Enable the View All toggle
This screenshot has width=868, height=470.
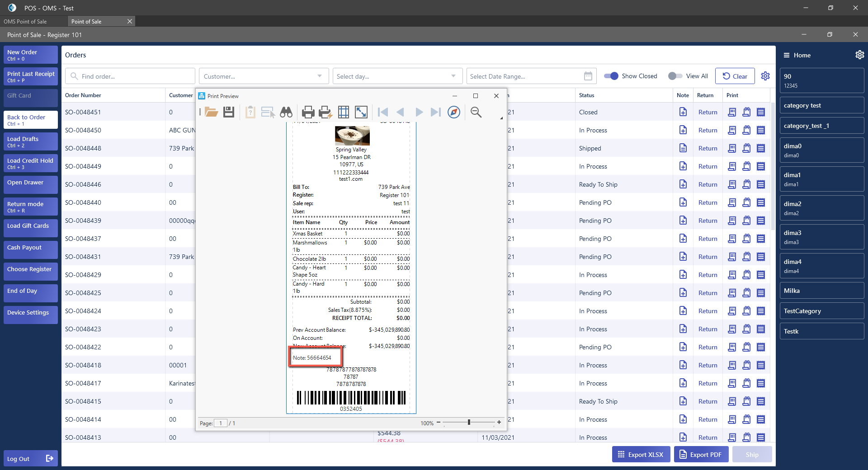pos(675,76)
